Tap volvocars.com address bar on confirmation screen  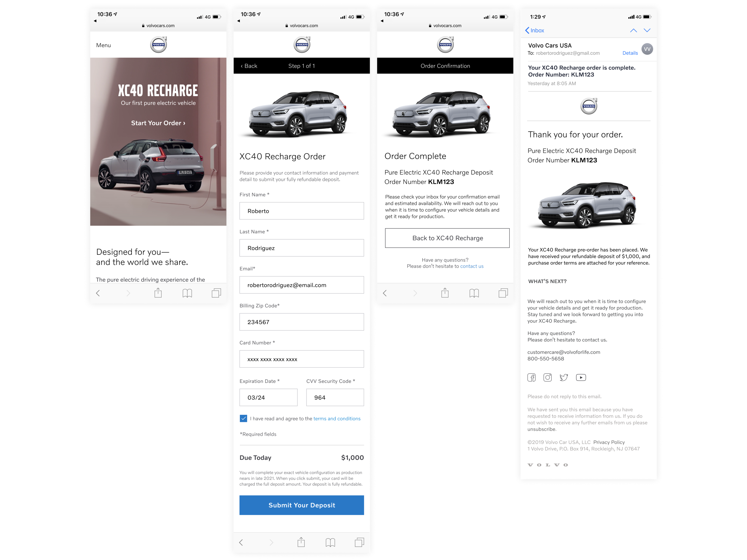click(x=445, y=26)
